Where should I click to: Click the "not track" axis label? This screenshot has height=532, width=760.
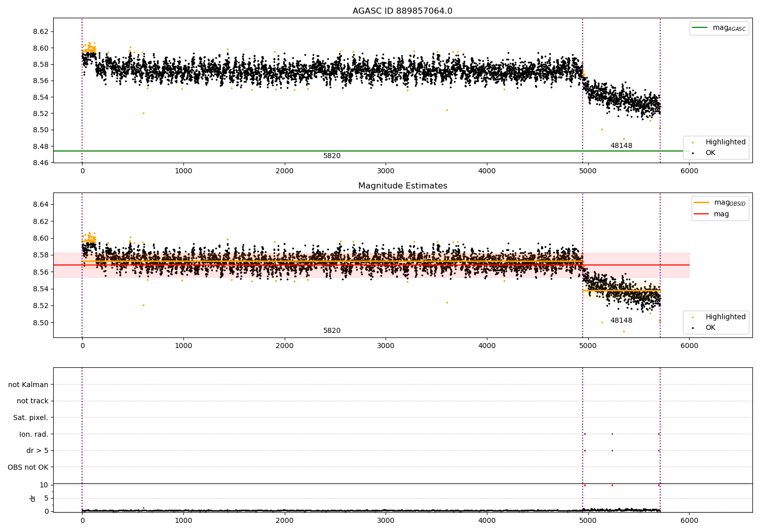(32, 401)
